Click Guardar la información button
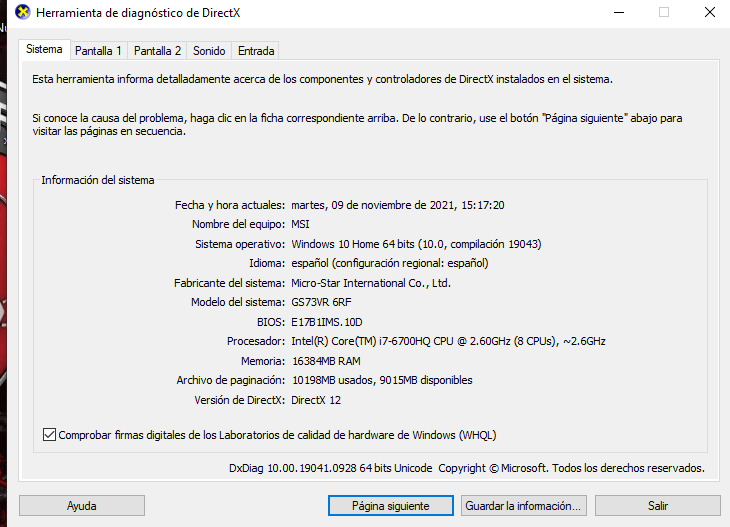730x527 pixels. [523, 506]
